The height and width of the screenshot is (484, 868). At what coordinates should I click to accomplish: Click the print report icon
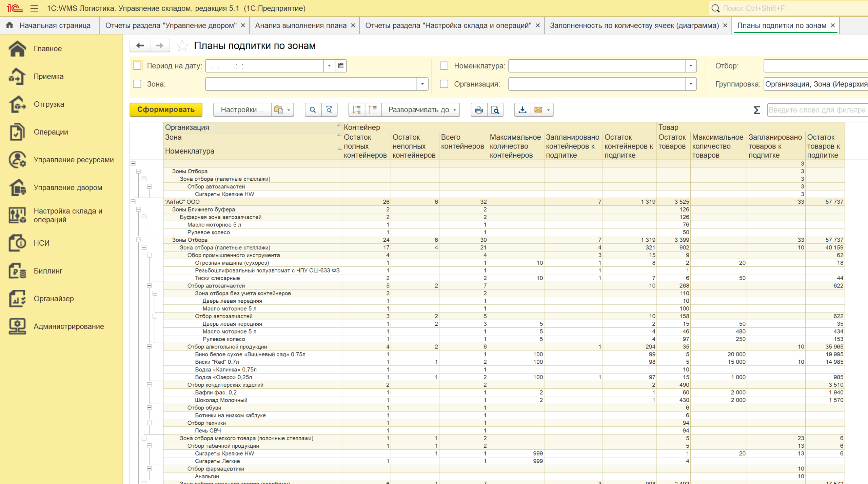[478, 110]
